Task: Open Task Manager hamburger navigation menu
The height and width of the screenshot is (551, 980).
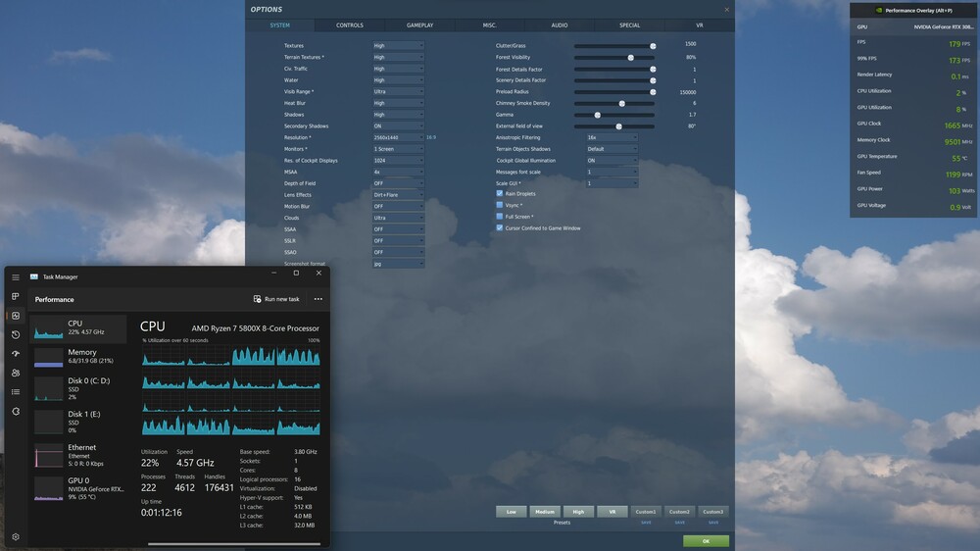Action: pyautogui.click(x=16, y=277)
